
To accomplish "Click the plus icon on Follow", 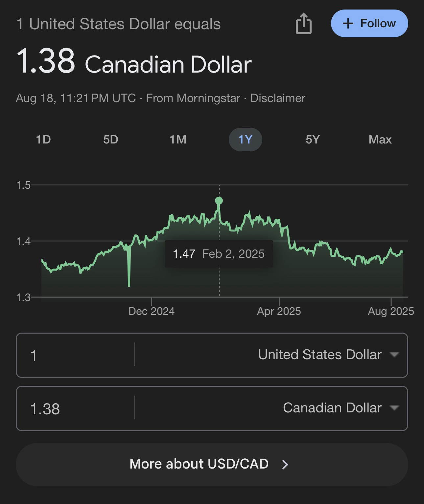I will click(348, 24).
